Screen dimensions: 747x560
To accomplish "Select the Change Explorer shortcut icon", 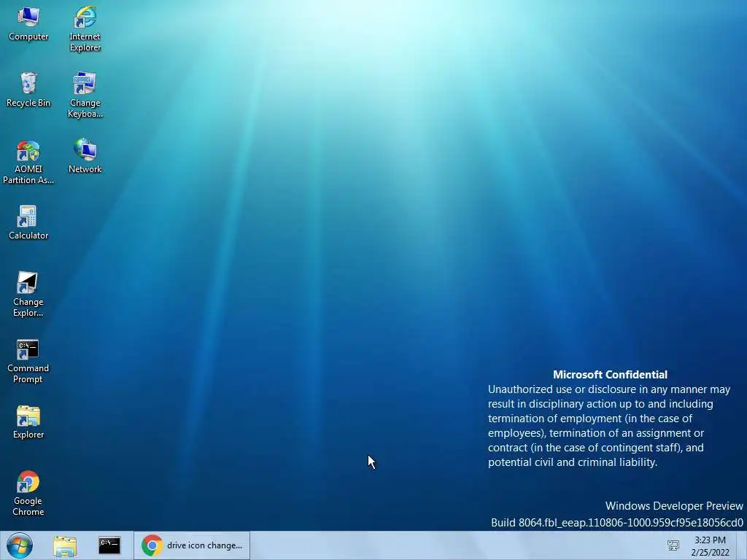I will (x=28, y=294).
